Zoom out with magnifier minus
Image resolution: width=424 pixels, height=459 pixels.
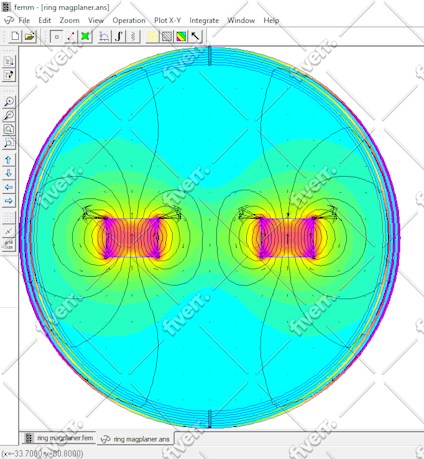coord(9,115)
